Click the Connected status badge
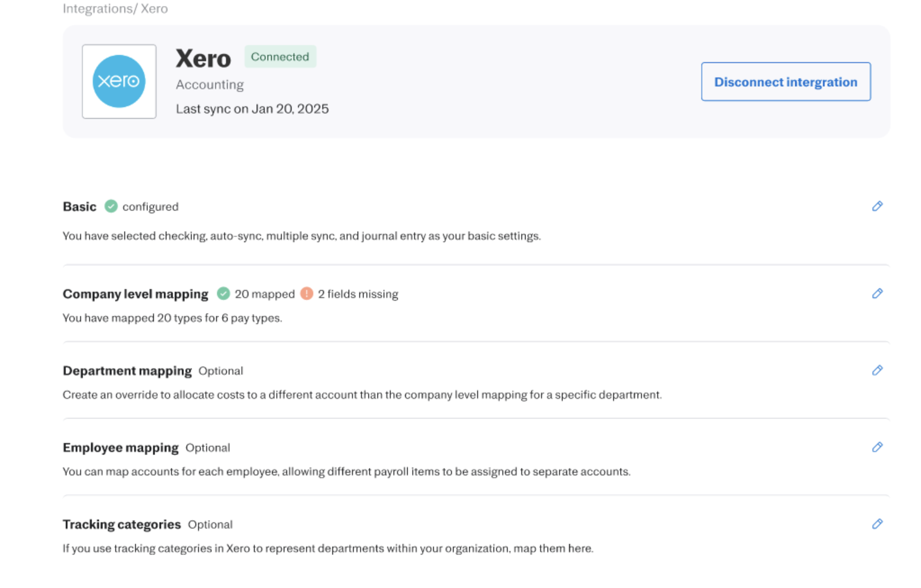 [280, 57]
